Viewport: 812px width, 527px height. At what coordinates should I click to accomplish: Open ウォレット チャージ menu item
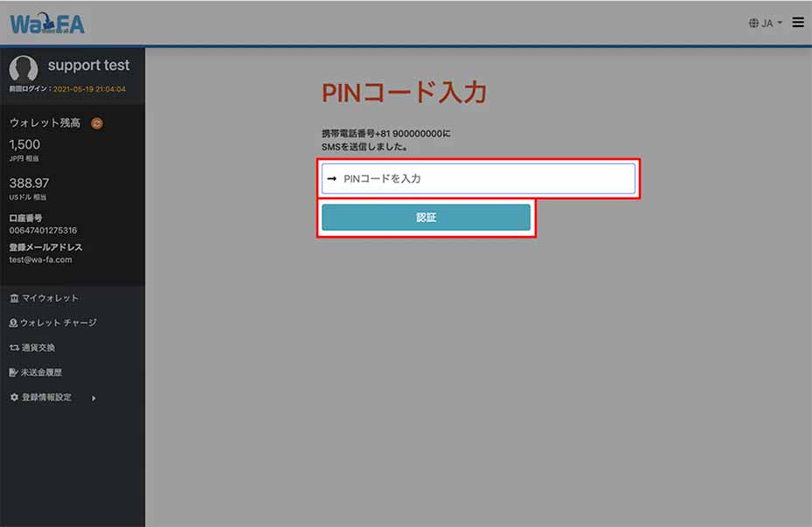click(x=52, y=322)
